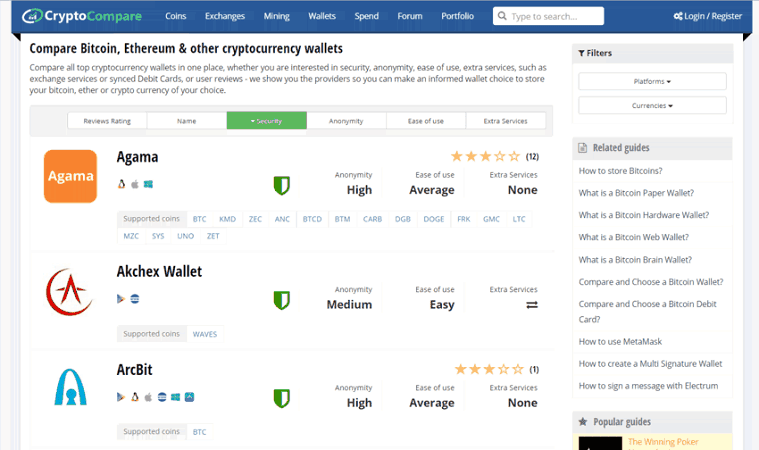Viewport: 759px width, 450px height.
Task: Open the Login / Register link
Action: click(x=708, y=16)
